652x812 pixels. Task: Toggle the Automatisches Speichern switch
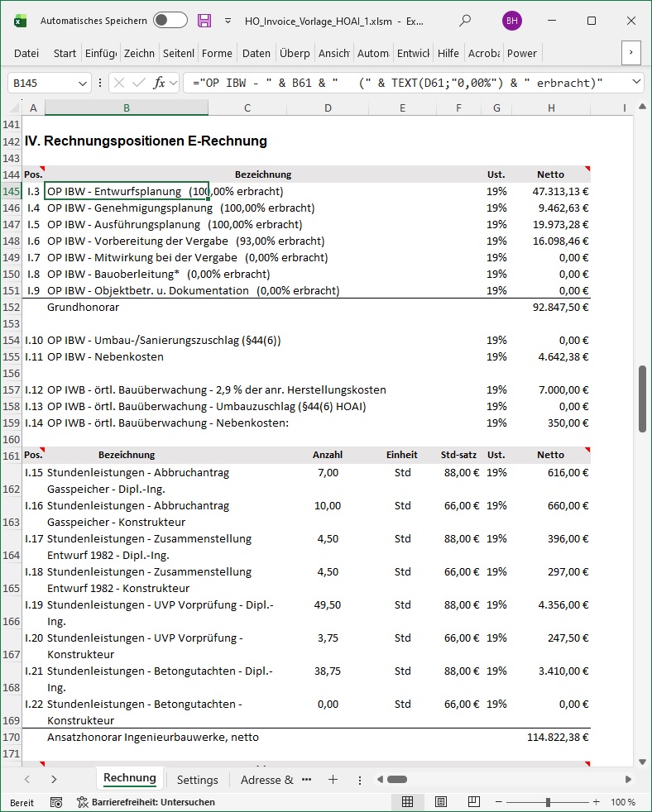pos(170,20)
